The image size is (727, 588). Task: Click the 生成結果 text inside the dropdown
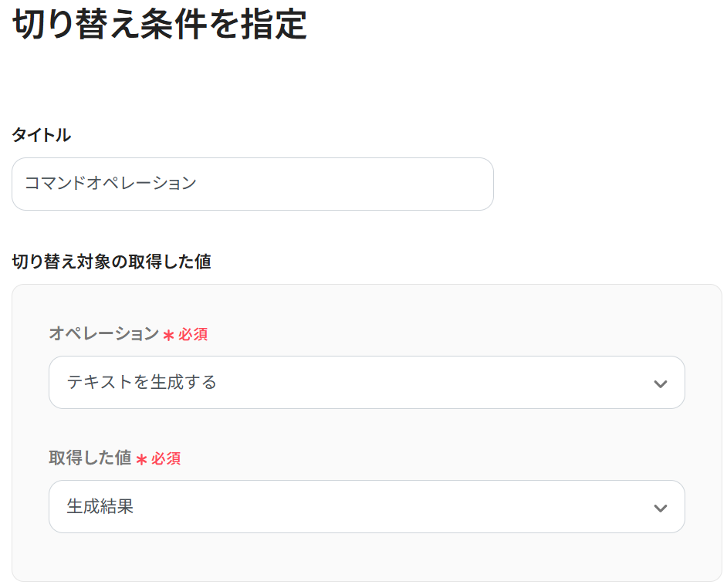click(100, 506)
